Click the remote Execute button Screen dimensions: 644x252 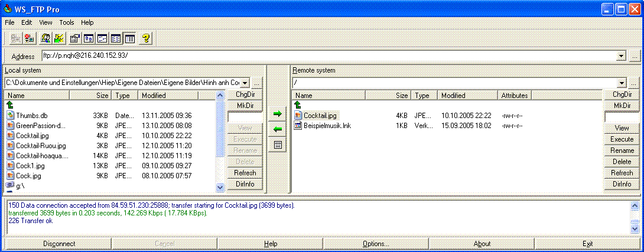coord(622,139)
